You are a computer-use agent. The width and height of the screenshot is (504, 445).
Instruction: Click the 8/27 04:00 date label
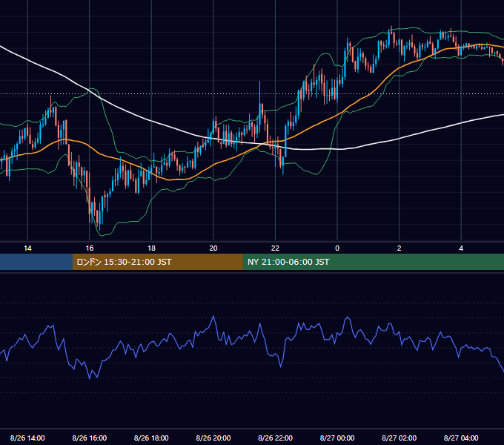pos(461,438)
